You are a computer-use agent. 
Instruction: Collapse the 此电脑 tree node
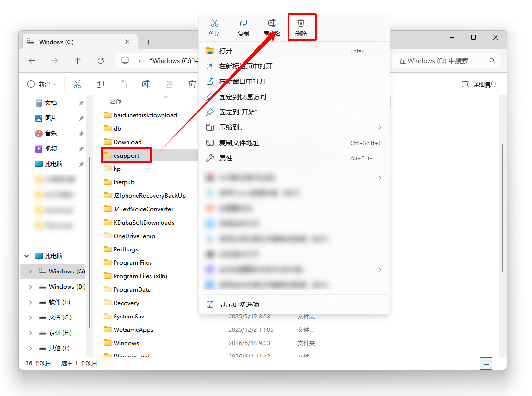[x=27, y=256]
